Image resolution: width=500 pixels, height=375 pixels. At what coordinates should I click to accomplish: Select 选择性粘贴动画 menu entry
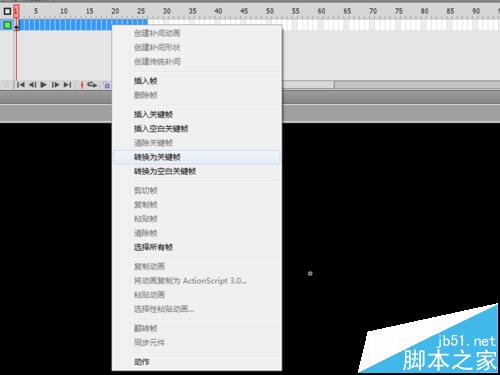pos(197,309)
